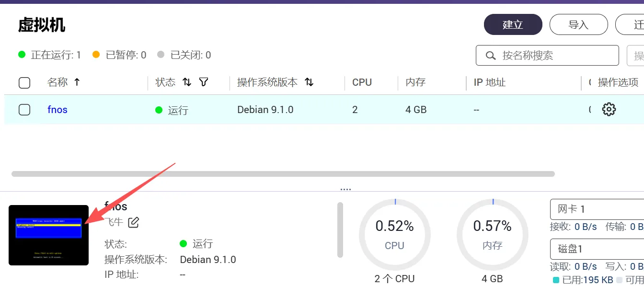The width and height of the screenshot is (644, 286).
Task: Click the 状态 column header
Action: point(166,82)
